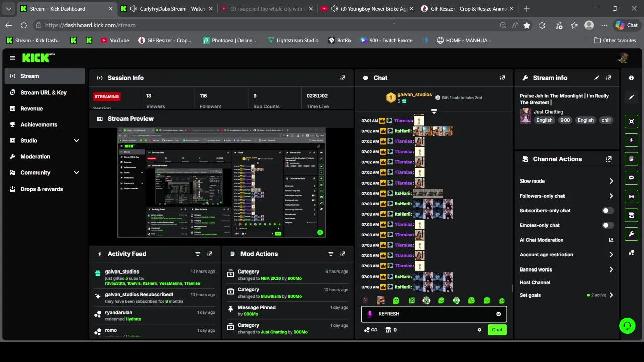This screenshot has height=362, width=644.
Task: Toggle the document widget icon in right sidebar
Action: coord(631,159)
